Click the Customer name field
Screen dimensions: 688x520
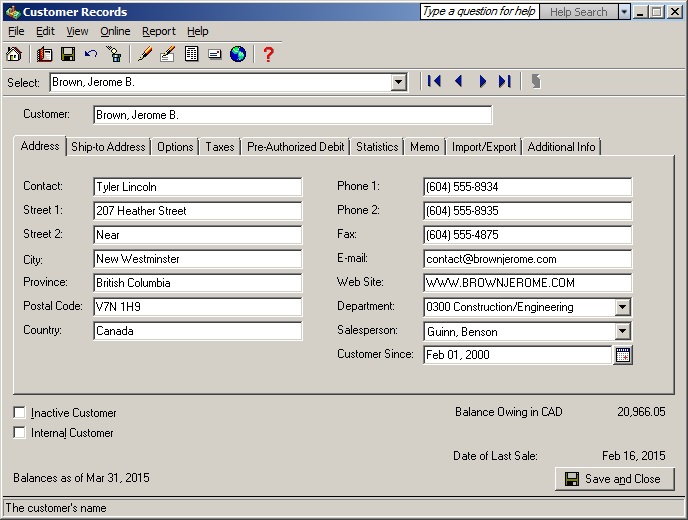(x=293, y=115)
